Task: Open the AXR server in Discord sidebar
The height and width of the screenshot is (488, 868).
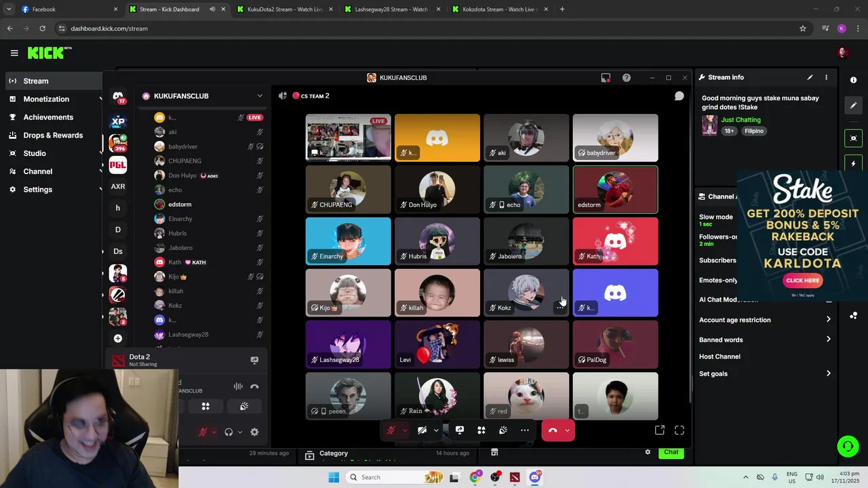Action: tap(118, 186)
